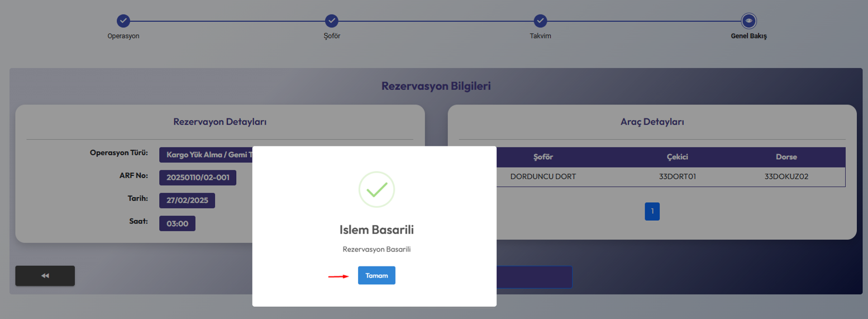
Task: Click the Dorse column header
Action: point(786,157)
